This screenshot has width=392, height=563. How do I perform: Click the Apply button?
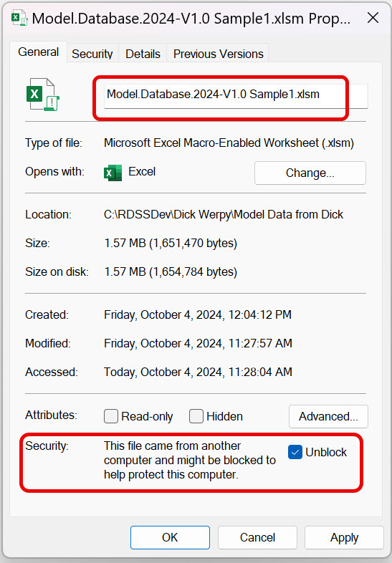coord(344,537)
